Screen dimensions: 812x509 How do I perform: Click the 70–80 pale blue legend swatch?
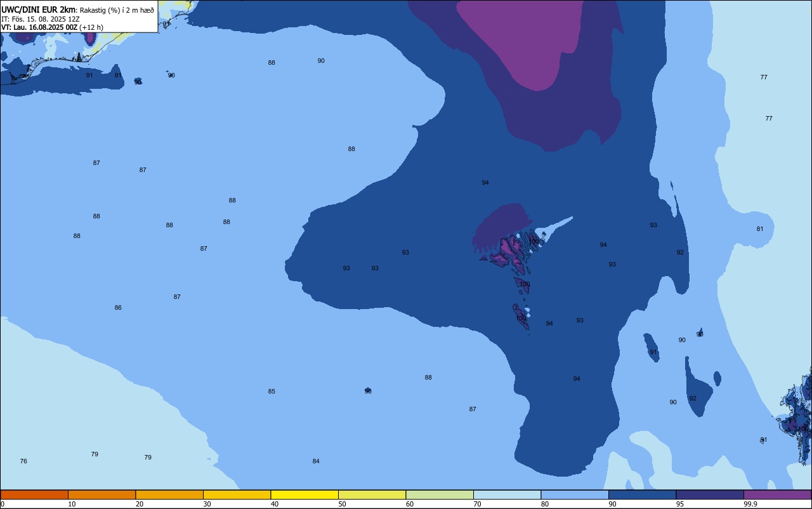(x=507, y=494)
